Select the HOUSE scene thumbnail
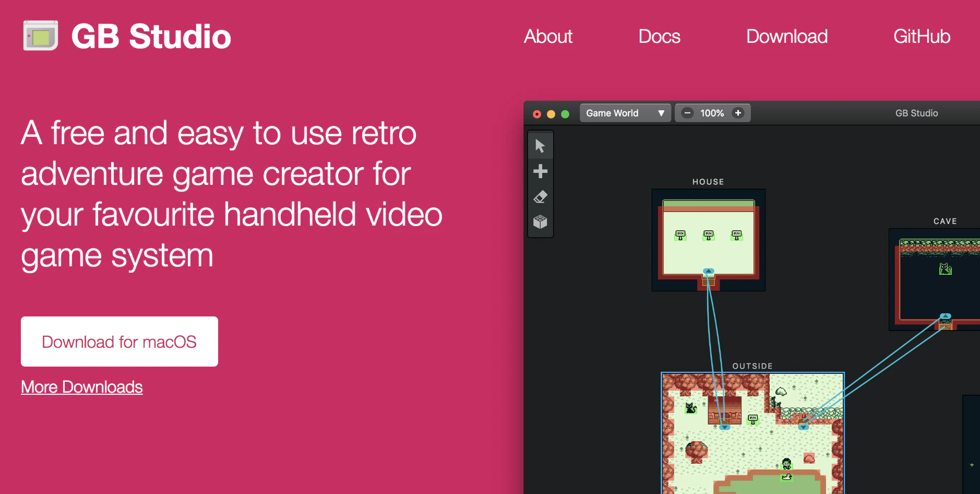This screenshot has width=980, height=494. (708, 240)
